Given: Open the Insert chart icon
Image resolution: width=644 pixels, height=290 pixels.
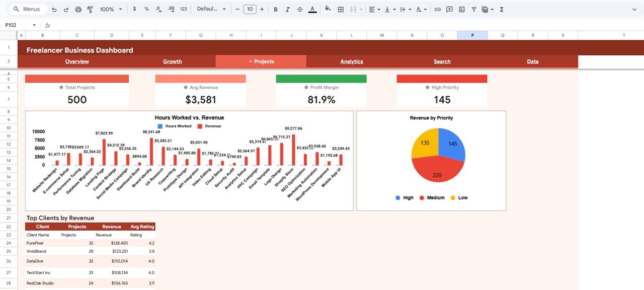Looking at the screenshot, I should click(461, 9).
